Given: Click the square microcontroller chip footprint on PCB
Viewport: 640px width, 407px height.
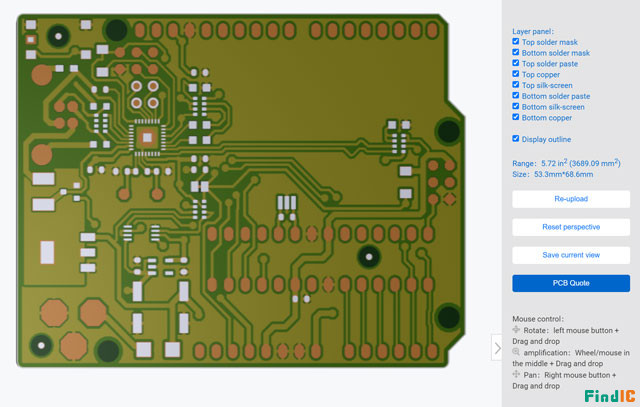Looking at the screenshot, I should coord(147,138).
